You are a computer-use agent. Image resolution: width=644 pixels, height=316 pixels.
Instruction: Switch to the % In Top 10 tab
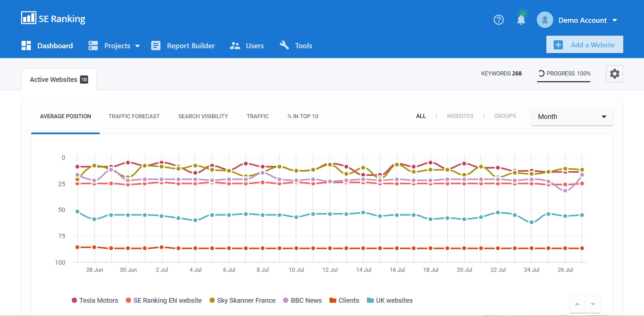pyautogui.click(x=303, y=116)
